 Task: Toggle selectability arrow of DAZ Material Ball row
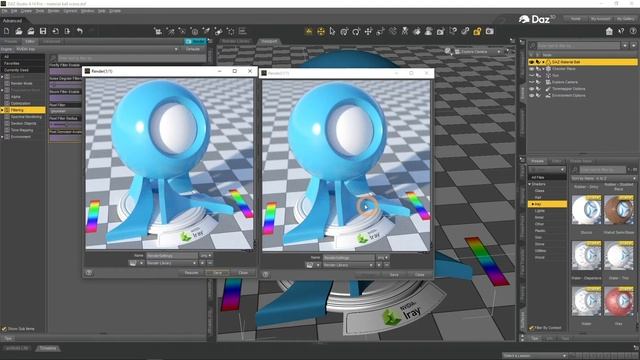pyautogui.click(x=538, y=62)
